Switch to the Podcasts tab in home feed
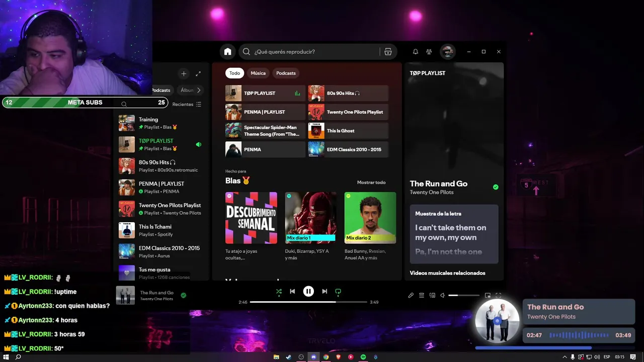The image size is (644, 362). [x=286, y=73]
